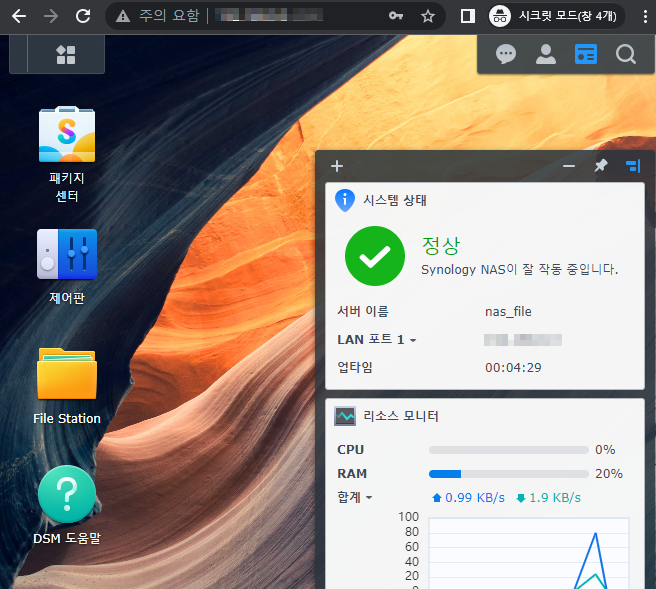Click the 시스템 상태 widget title
656x589 pixels.
[395, 200]
